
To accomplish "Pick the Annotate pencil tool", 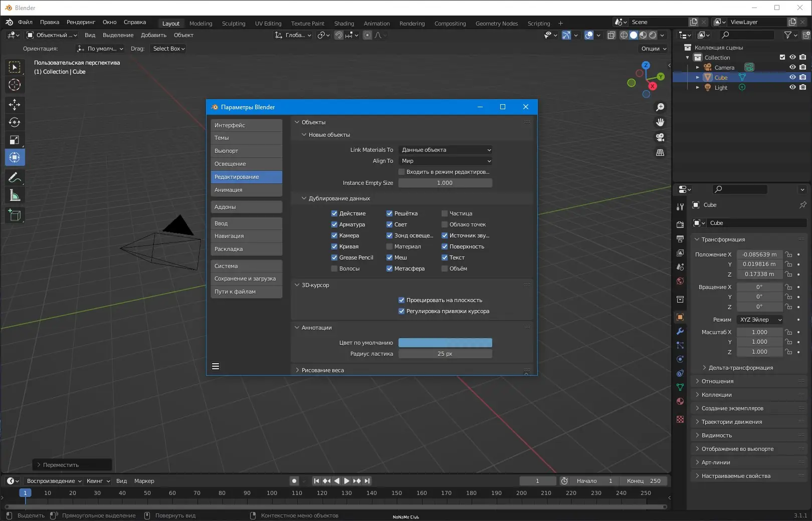I will [x=15, y=177].
